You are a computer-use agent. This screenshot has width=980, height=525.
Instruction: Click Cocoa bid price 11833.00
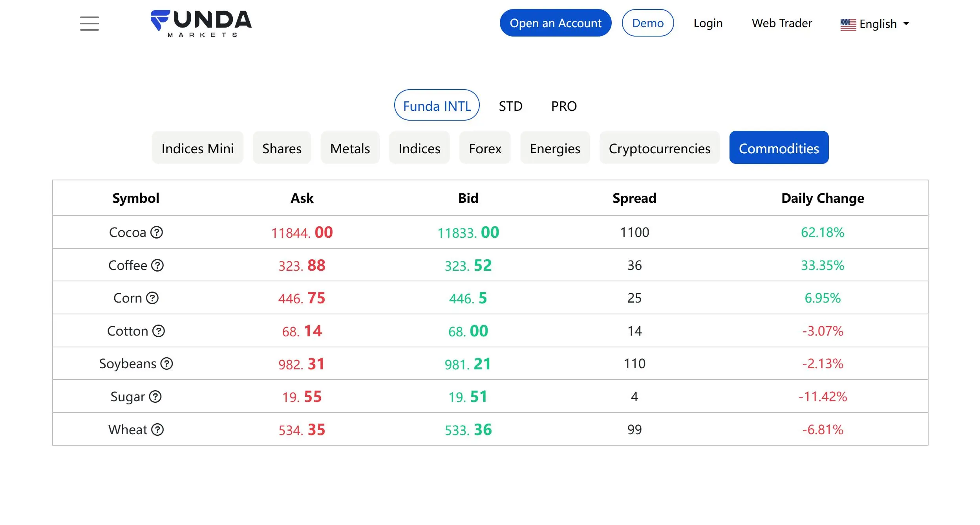468,233
